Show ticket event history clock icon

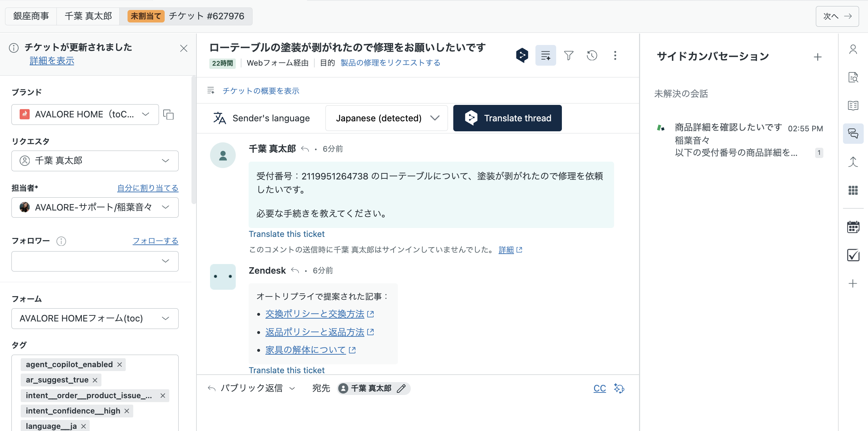click(x=592, y=55)
